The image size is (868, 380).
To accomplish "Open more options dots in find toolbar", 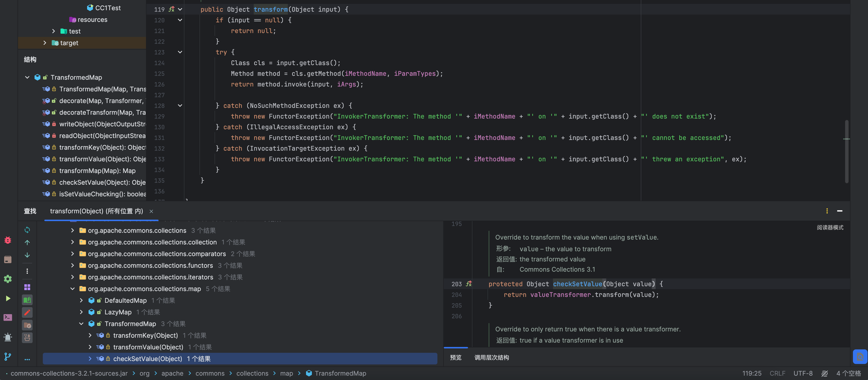I will (x=27, y=271).
